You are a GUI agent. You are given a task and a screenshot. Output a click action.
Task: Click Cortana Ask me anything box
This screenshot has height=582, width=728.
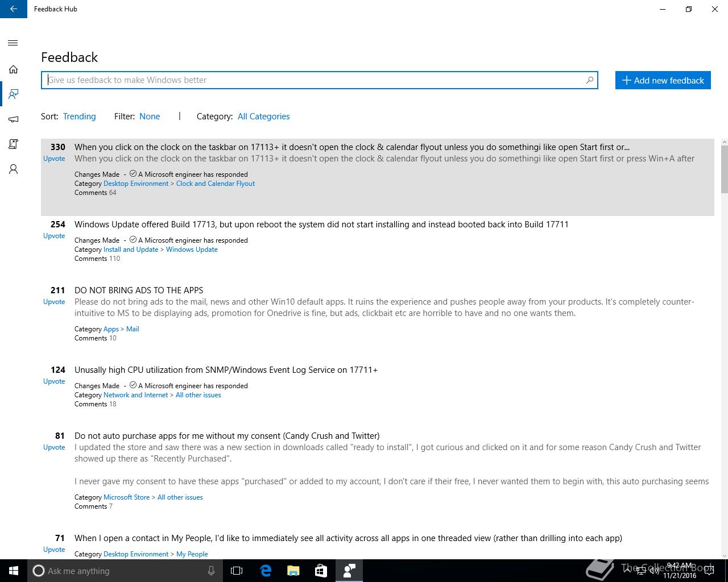[125, 571]
